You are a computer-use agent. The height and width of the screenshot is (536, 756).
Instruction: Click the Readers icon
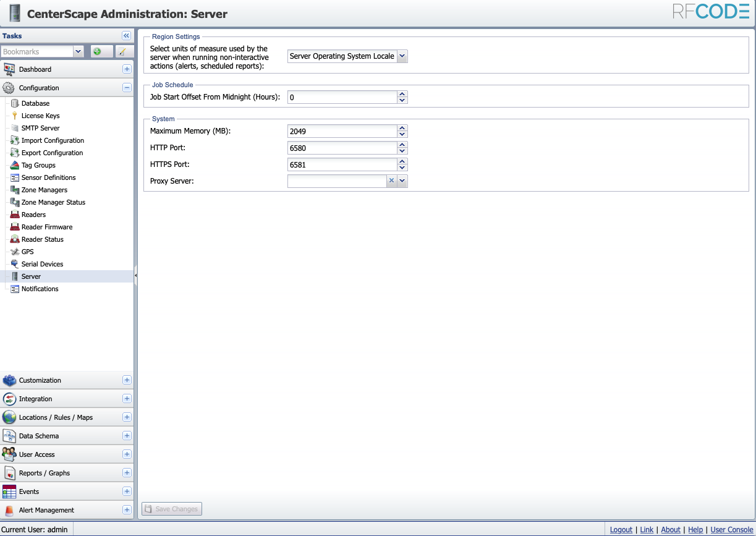[x=15, y=215]
